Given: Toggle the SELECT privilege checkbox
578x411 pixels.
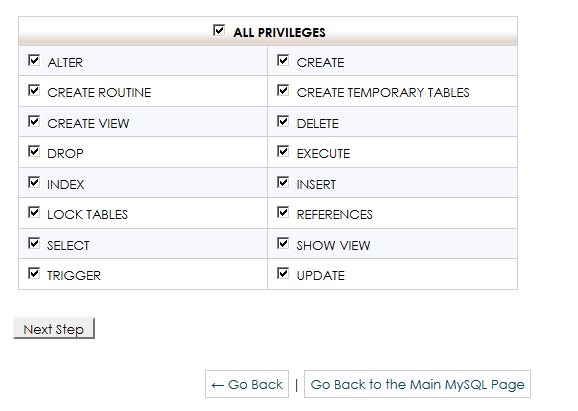Looking at the screenshot, I should (x=34, y=243).
